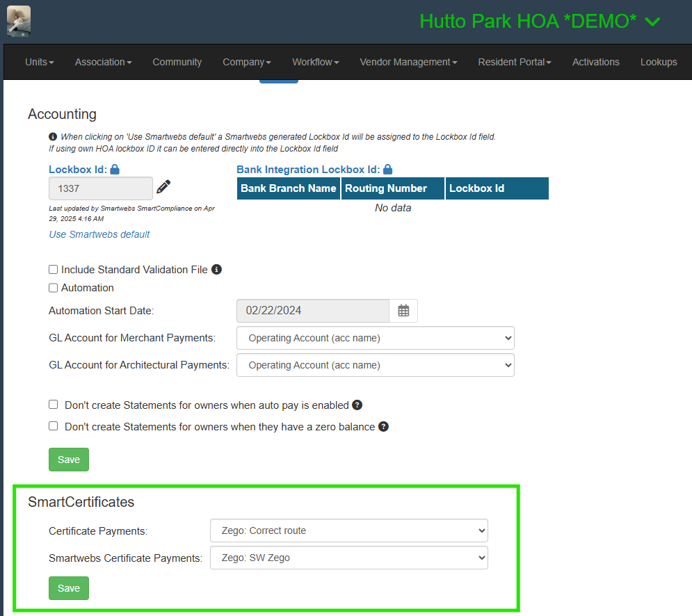This screenshot has height=616, width=692.
Task: Check Don't create Statements for zero balance owners
Action: pos(54,426)
